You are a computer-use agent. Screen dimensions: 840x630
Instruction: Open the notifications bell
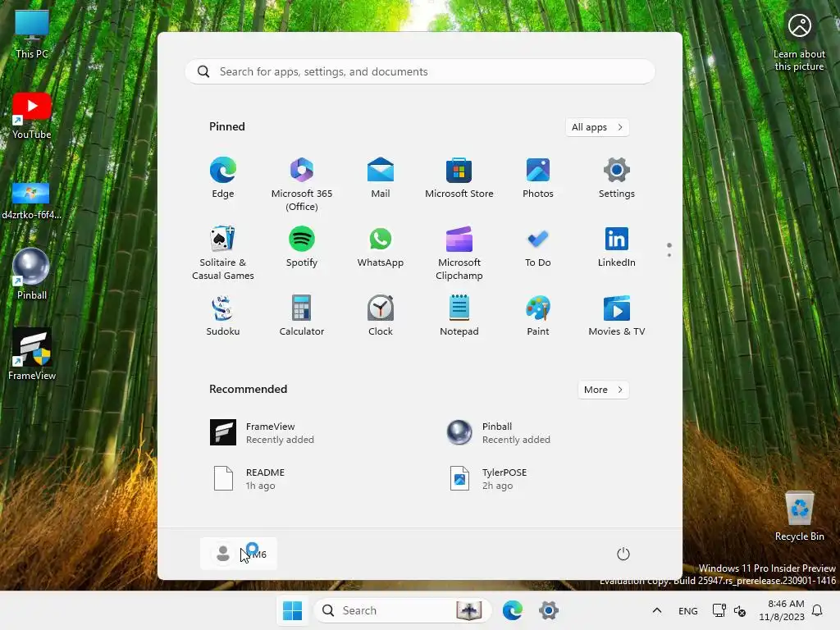[818, 610]
